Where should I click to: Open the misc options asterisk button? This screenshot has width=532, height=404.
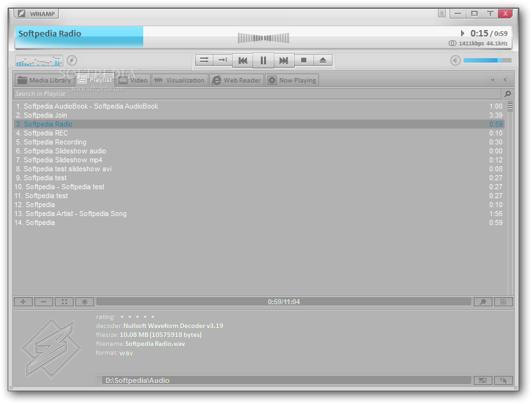pos(85,302)
